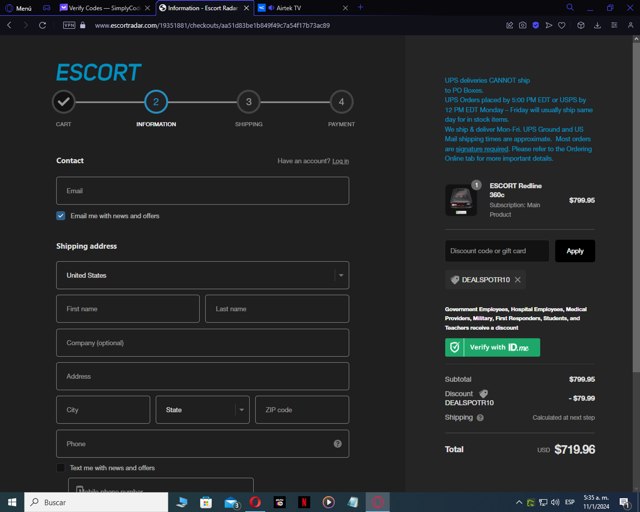The image size is (640, 512).
Task: Show the Shipping help question icon
Action: [x=480, y=418]
